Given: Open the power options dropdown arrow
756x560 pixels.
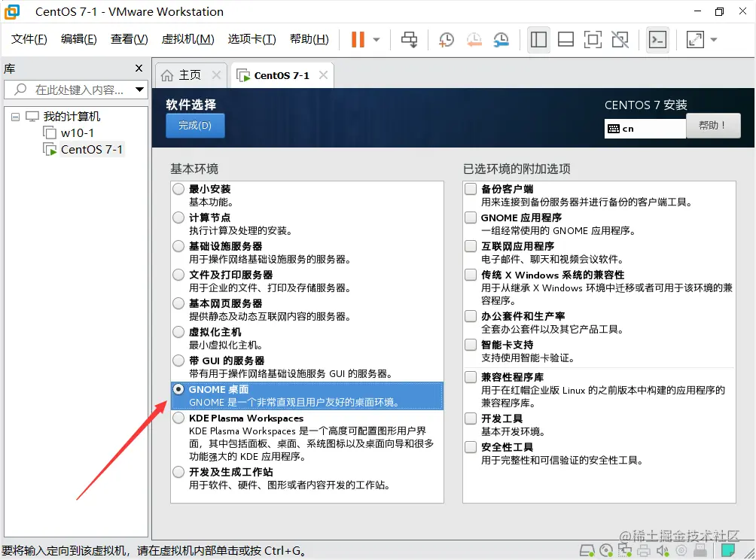Looking at the screenshot, I should click(x=376, y=40).
